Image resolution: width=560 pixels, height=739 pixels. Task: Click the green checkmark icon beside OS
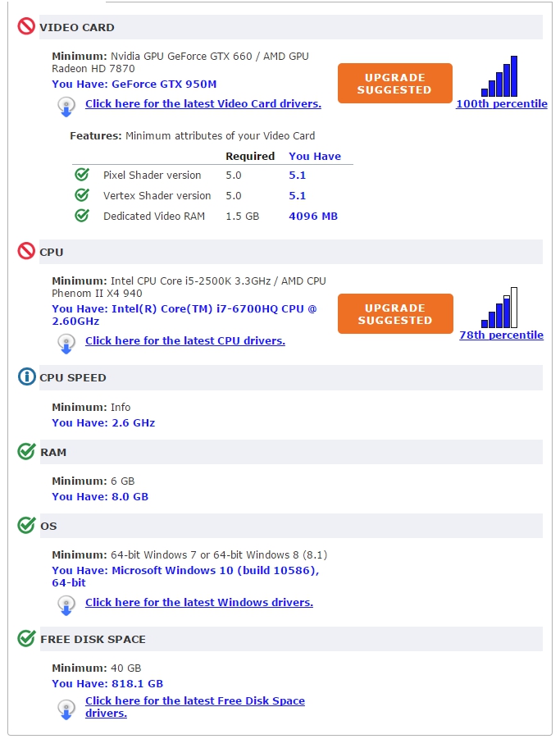26,525
